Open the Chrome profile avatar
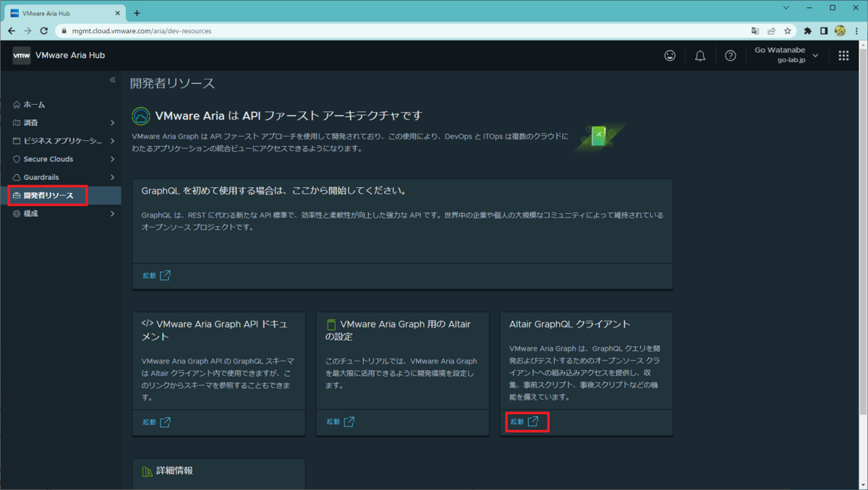 tap(840, 31)
